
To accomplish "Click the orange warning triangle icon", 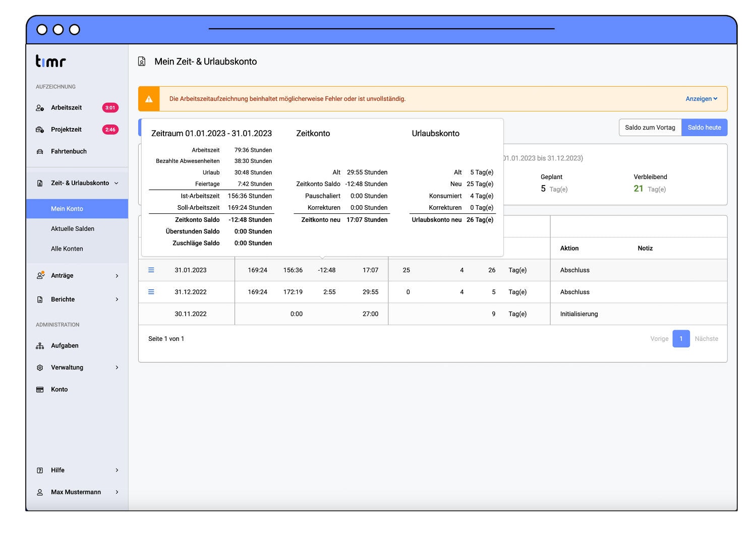I will (x=149, y=99).
